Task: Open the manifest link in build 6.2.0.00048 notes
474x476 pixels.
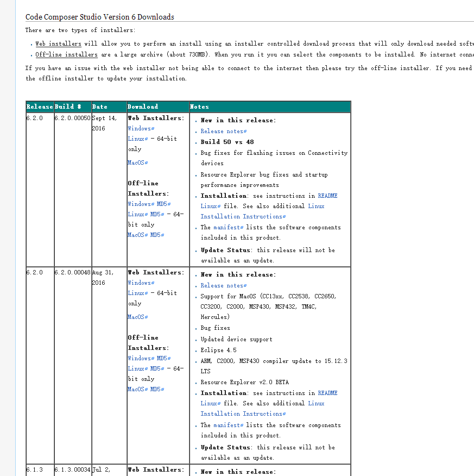Action: coord(229,425)
